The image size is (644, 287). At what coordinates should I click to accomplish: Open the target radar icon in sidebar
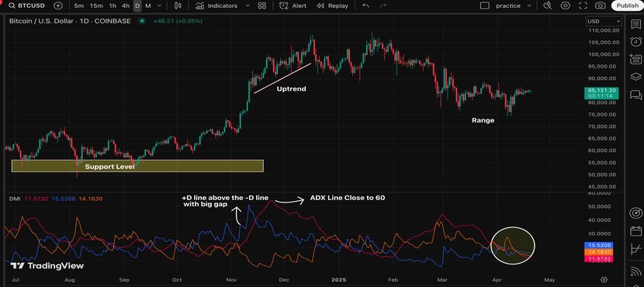635,213
